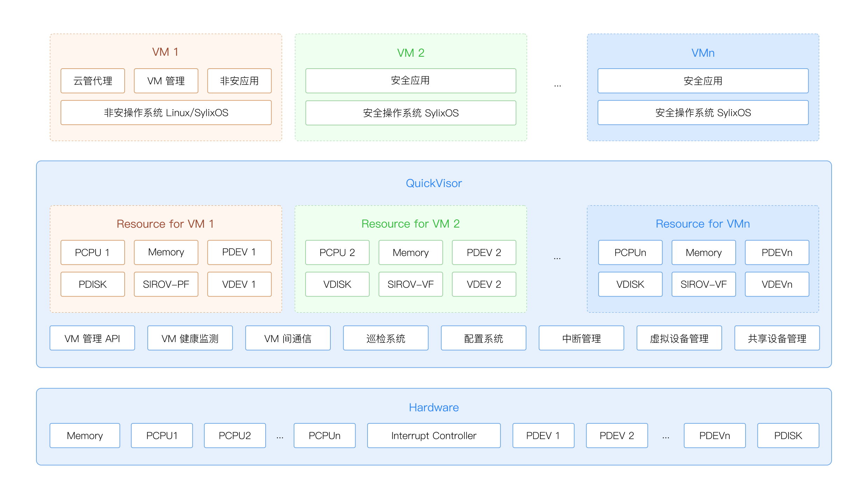Click PCPUn in Resource for VMn

click(x=630, y=252)
